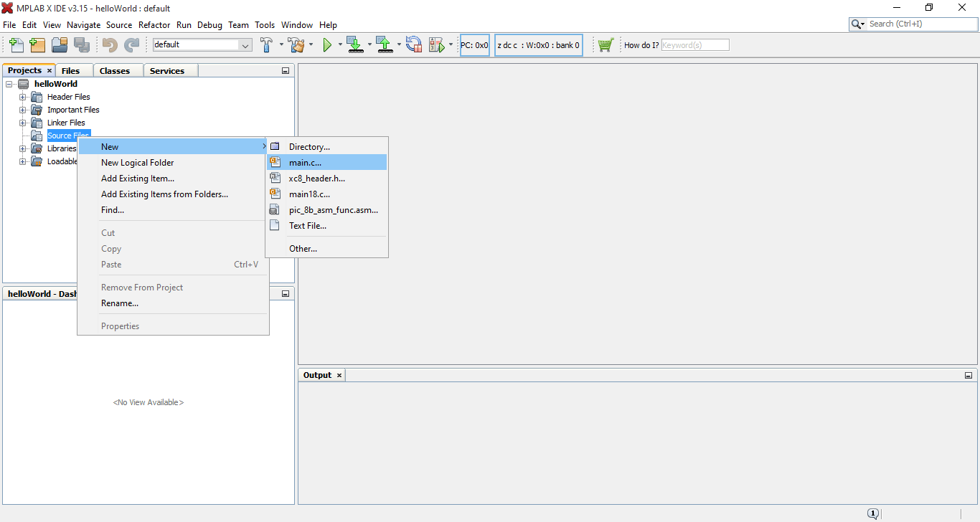Collapse the helloWorld project node
Viewport: 980px width, 522px height.
pyautogui.click(x=9, y=84)
